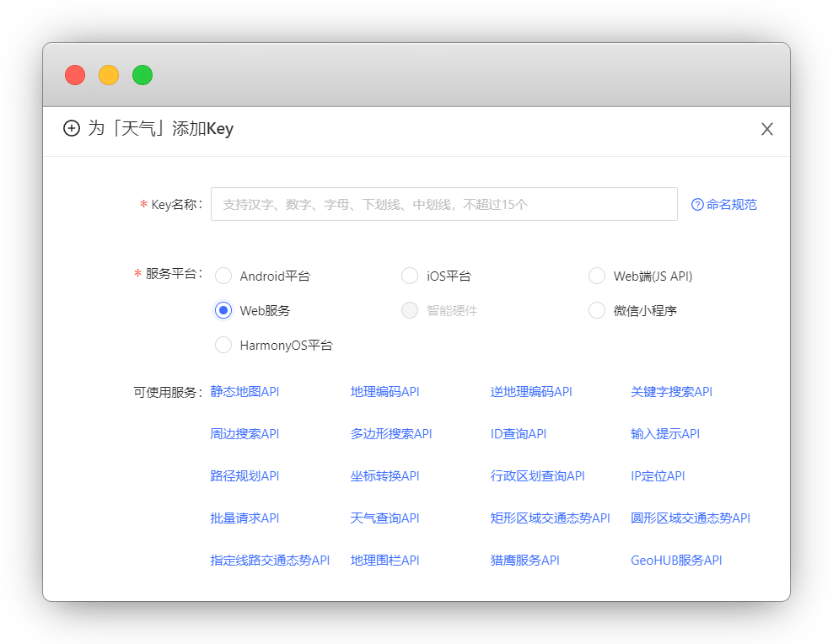Viewport: 833px width, 644px height.
Task: Click the 地理编码API link
Action: tap(384, 392)
